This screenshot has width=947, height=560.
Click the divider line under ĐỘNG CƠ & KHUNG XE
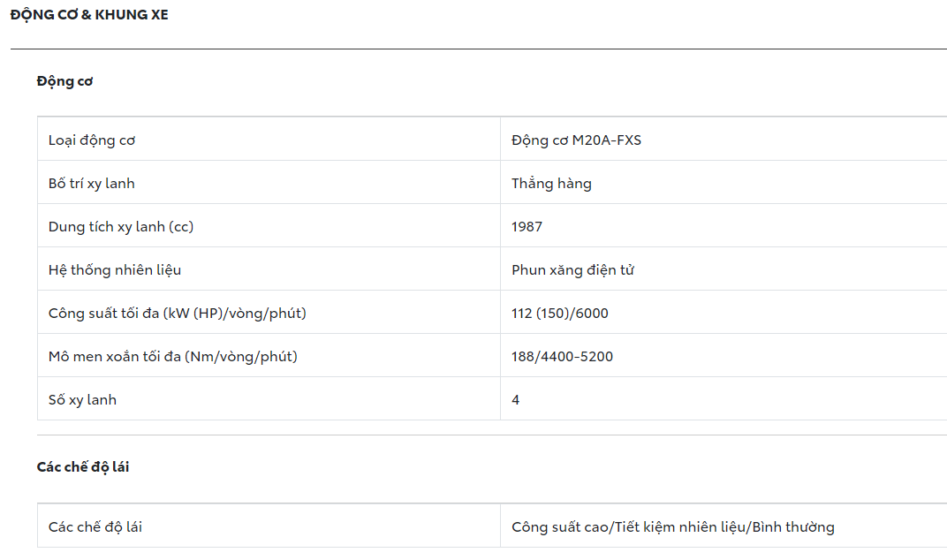click(x=477, y=49)
